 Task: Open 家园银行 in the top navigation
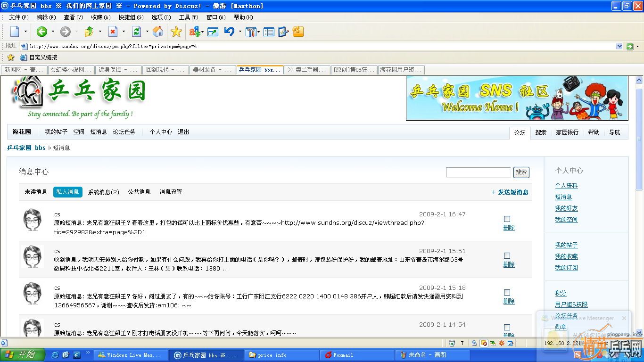coord(567,132)
